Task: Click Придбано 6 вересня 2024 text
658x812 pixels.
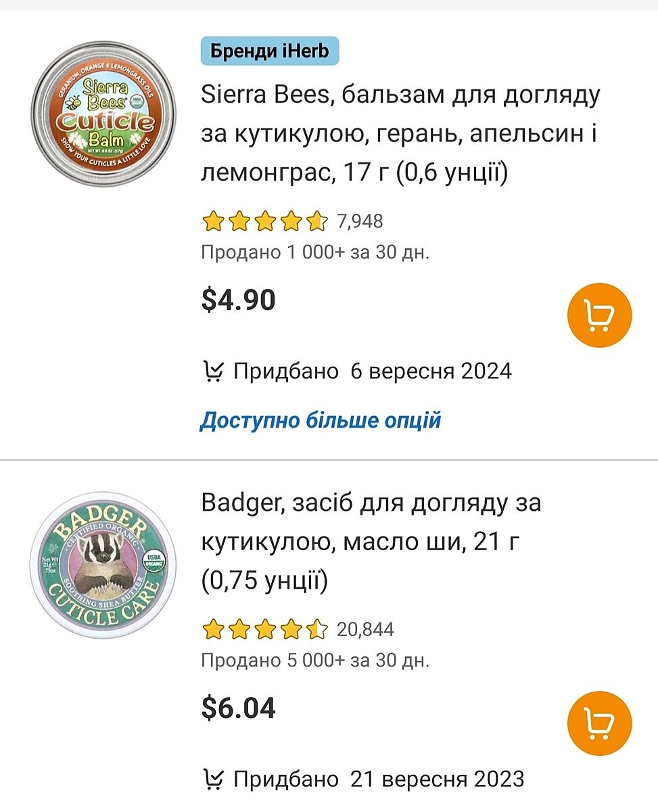Action: [372, 371]
